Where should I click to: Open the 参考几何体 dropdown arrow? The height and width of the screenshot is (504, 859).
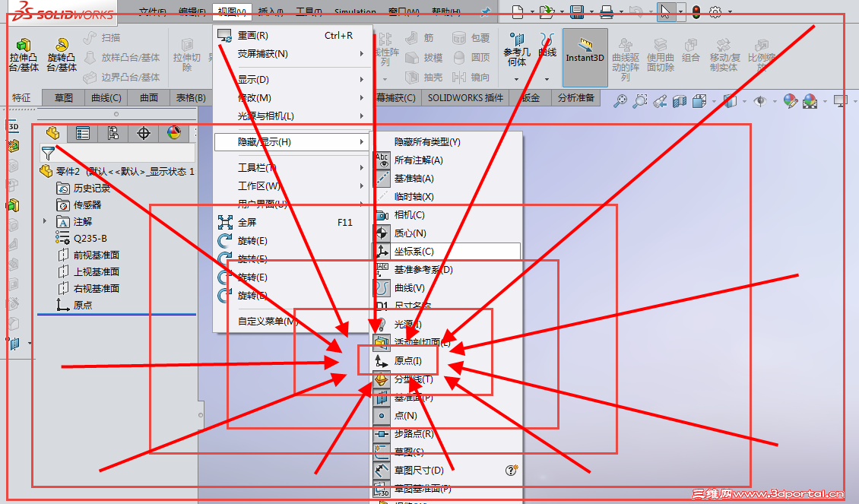pyautogui.click(x=516, y=79)
